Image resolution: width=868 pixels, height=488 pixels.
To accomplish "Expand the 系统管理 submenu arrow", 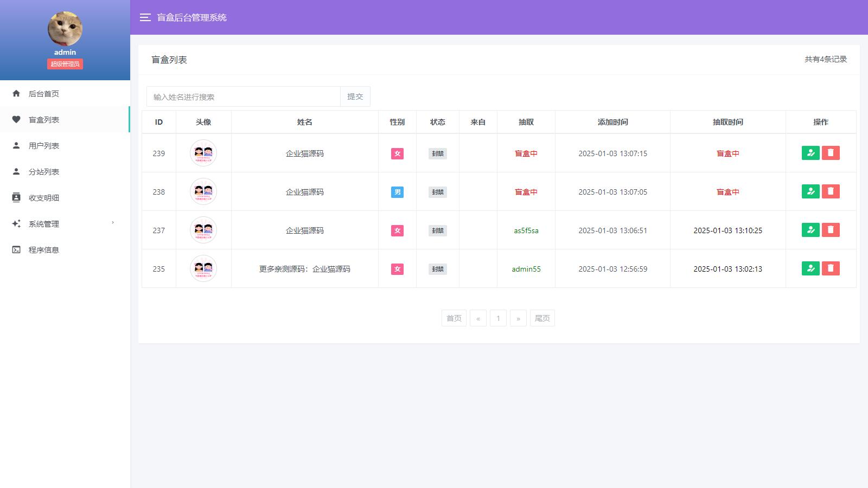I will point(113,223).
